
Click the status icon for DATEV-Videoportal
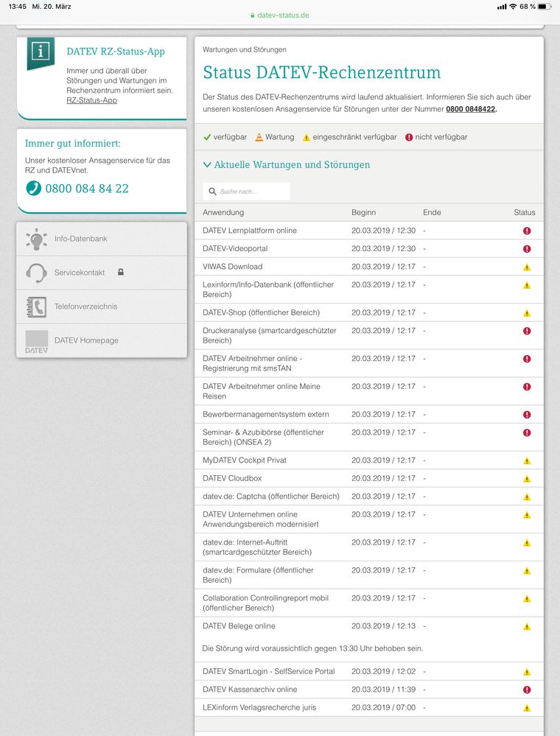[x=527, y=249]
